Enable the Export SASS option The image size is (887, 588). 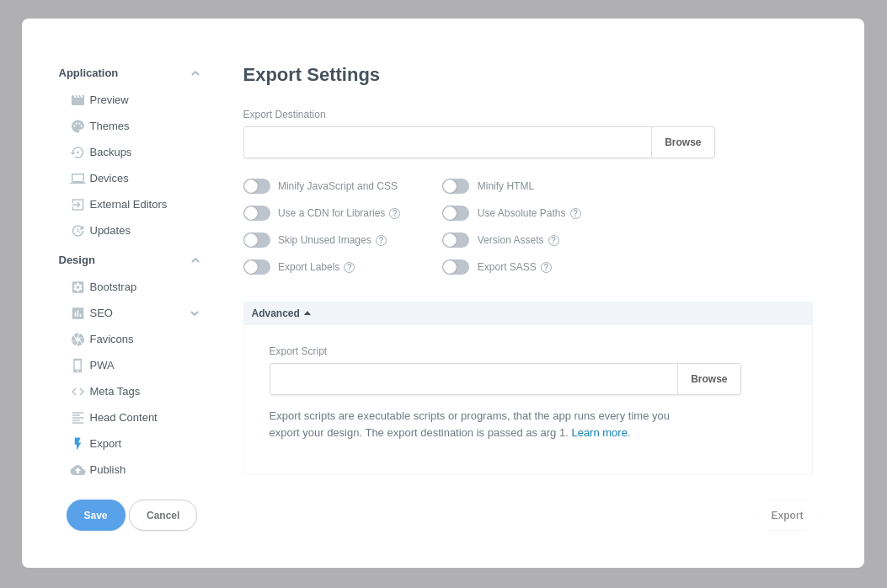point(456,266)
